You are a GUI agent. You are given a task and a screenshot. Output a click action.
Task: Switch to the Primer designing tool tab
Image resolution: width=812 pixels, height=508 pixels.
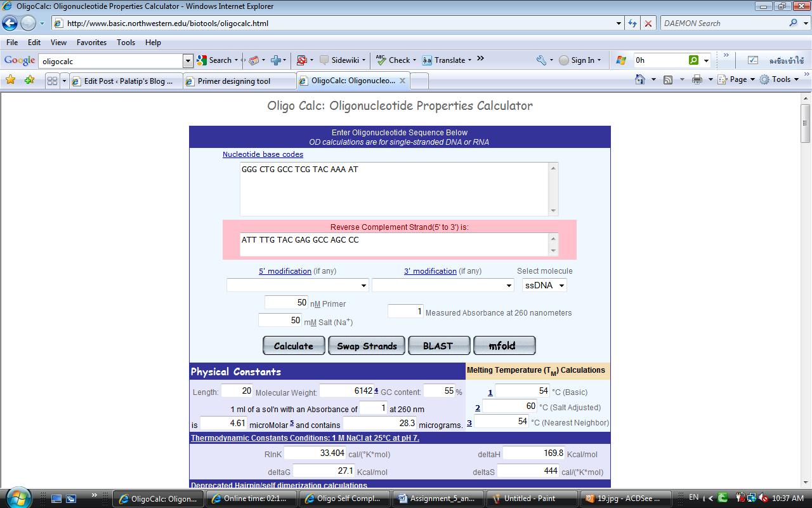(x=239, y=81)
